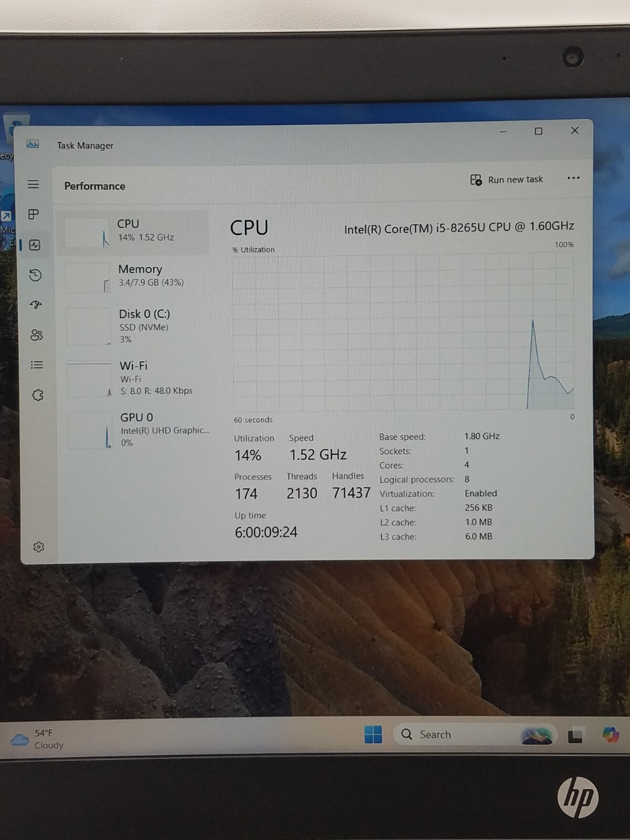The image size is (630, 840).
Task: Open Task Manager Settings gear icon
Action: point(38,547)
